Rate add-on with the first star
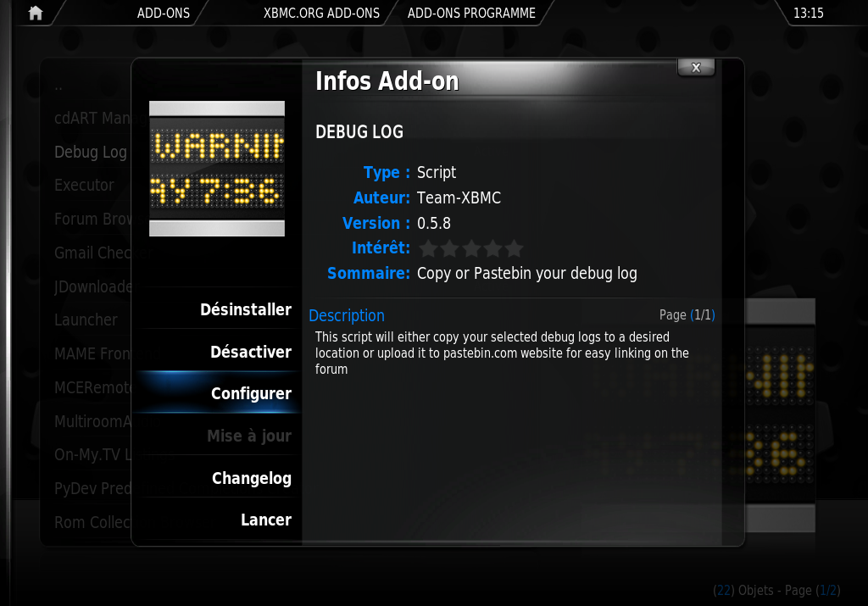 (428, 248)
